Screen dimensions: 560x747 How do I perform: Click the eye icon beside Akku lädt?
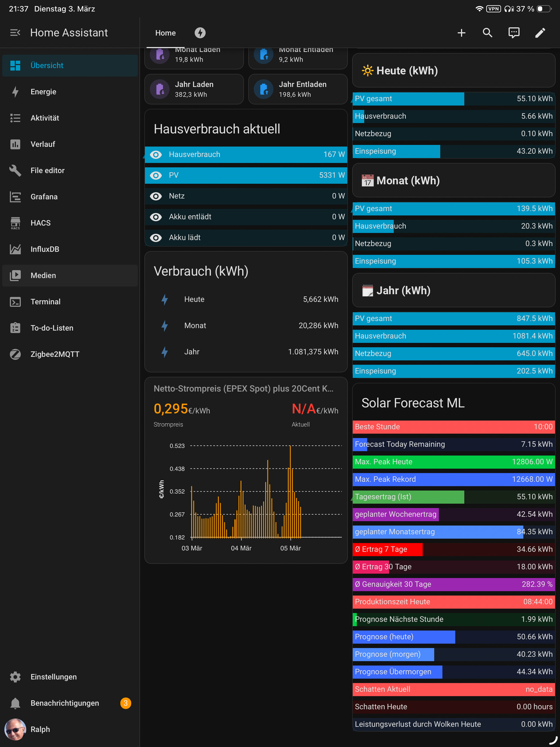point(156,238)
